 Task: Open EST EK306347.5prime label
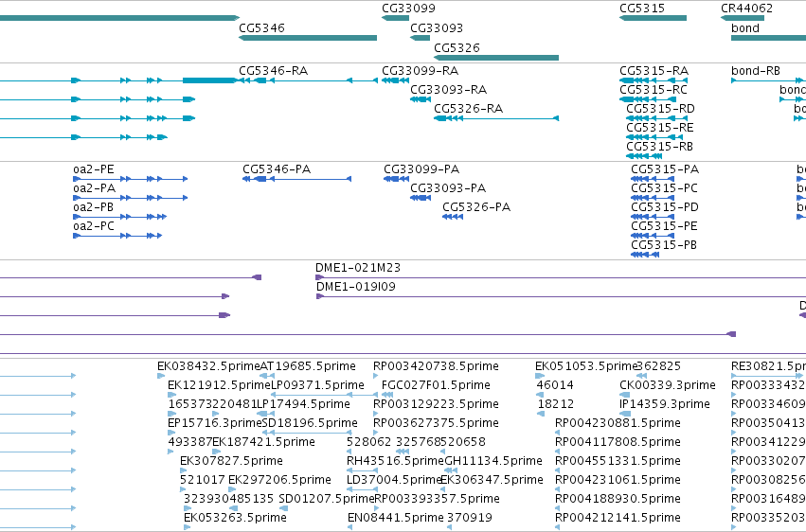tap(492, 480)
